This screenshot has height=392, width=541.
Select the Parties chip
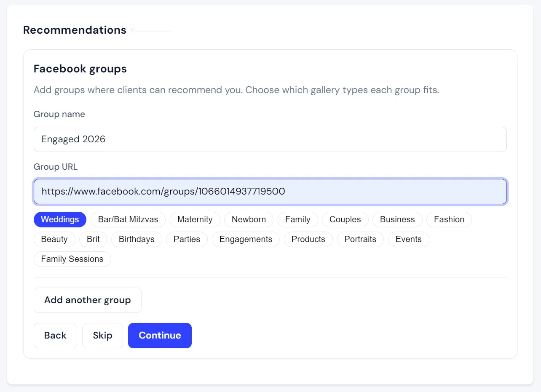point(187,239)
